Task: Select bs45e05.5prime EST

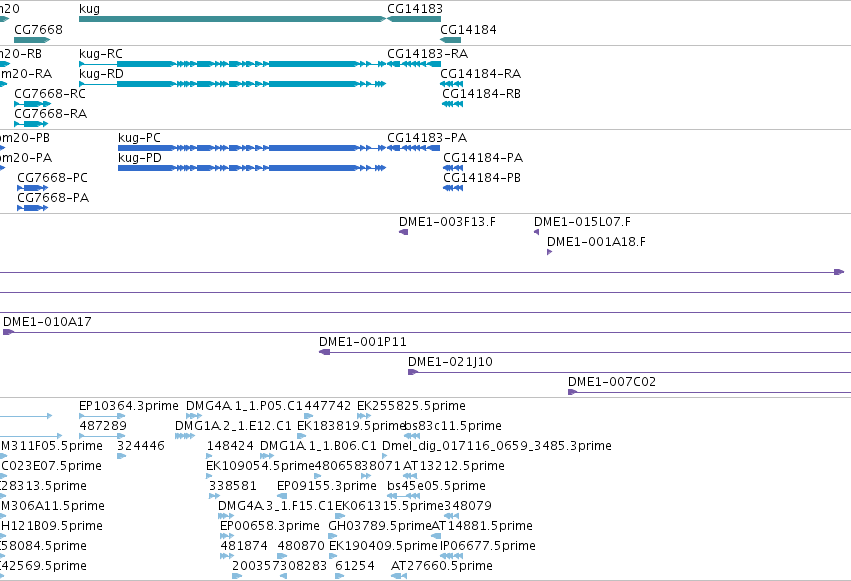Action: tap(403, 496)
